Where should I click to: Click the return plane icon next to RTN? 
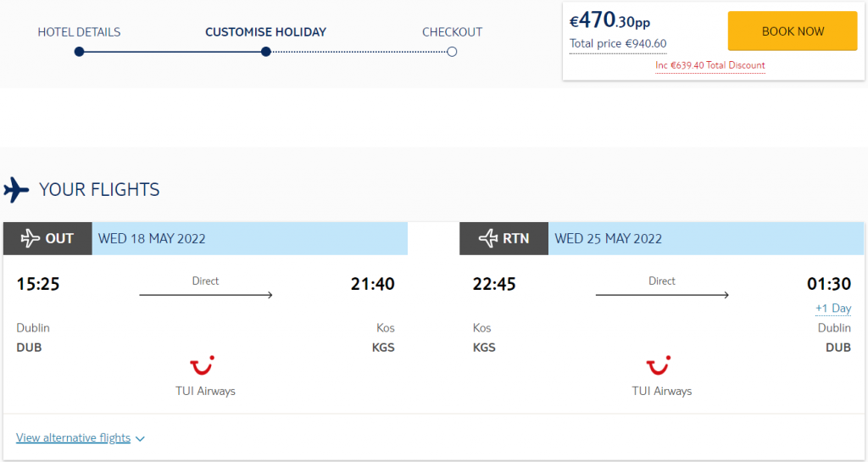pyautogui.click(x=488, y=238)
